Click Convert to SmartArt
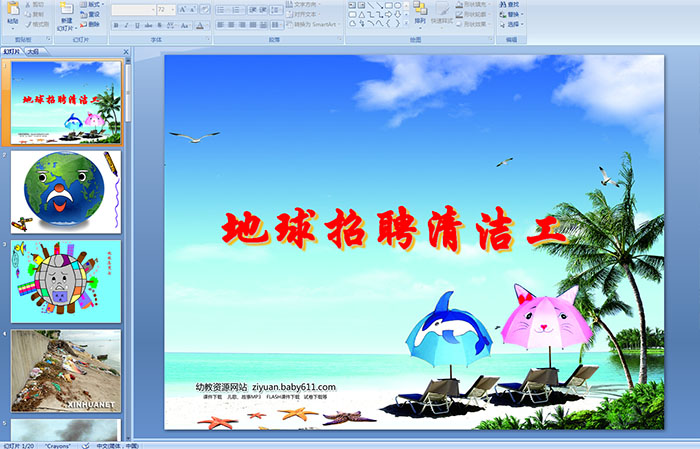The height and width of the screenshot is (449, 700). (x=312, y=24)
